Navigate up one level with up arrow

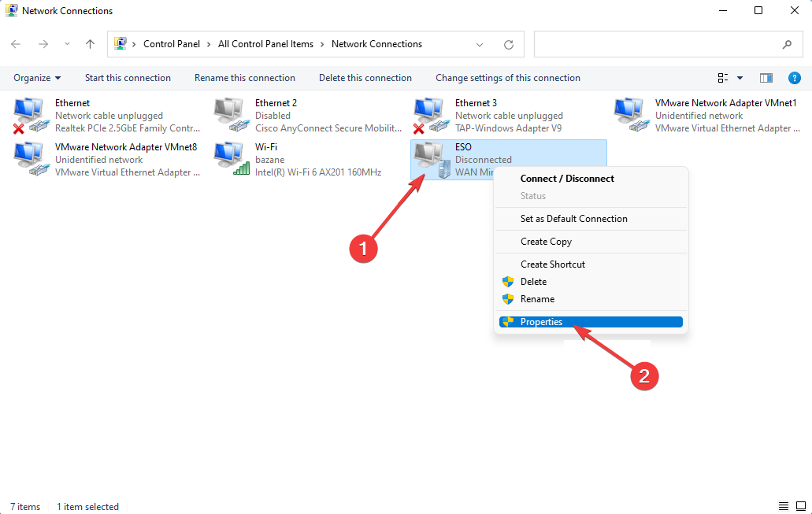tap(91, 45)
